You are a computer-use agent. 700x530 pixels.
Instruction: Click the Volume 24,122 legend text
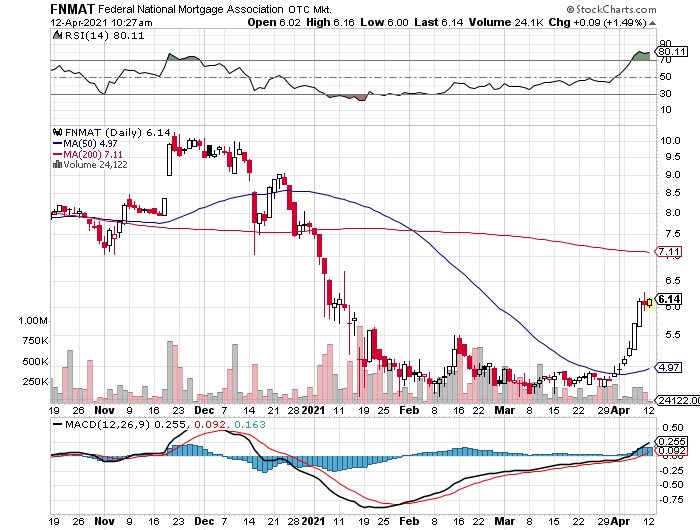96,165
